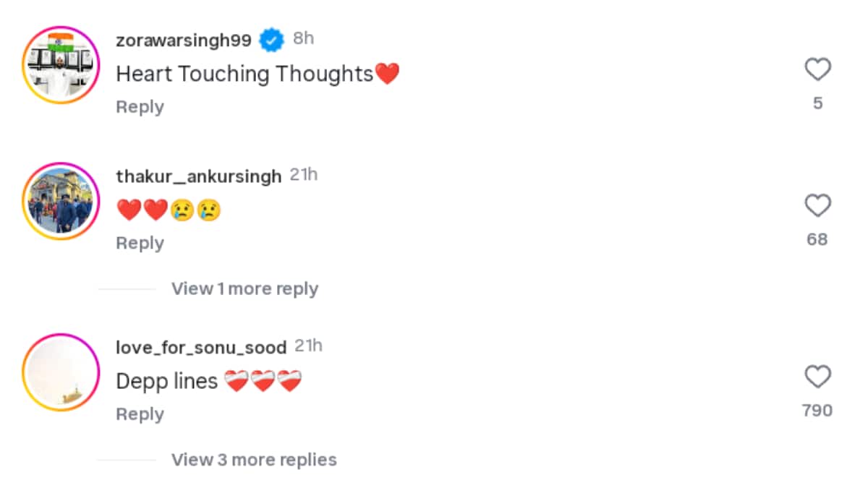Open the zorawarsingh99 username link
Screen dimensions: 868x488
coord(184,40)
